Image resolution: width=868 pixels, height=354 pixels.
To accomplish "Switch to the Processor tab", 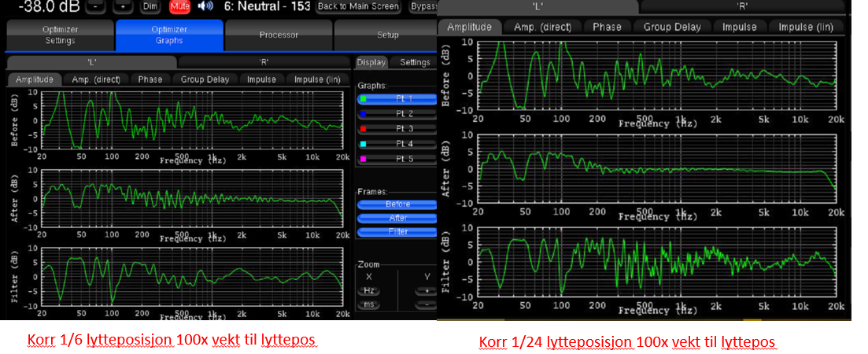I will coord(279,35).
